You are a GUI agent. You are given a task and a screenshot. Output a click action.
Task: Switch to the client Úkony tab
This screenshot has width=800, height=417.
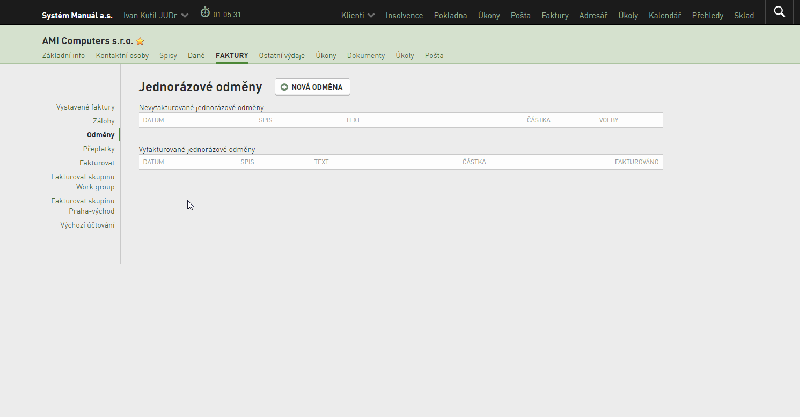pos(326,55)
